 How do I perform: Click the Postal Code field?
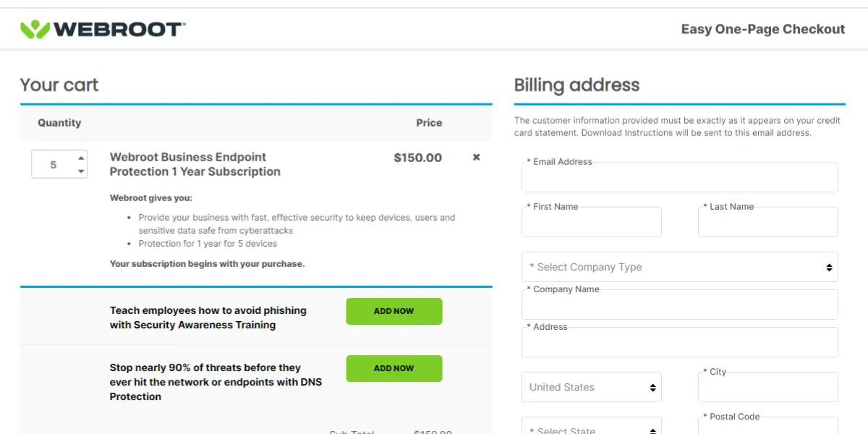pyautogui.click(x=767, y=426)
